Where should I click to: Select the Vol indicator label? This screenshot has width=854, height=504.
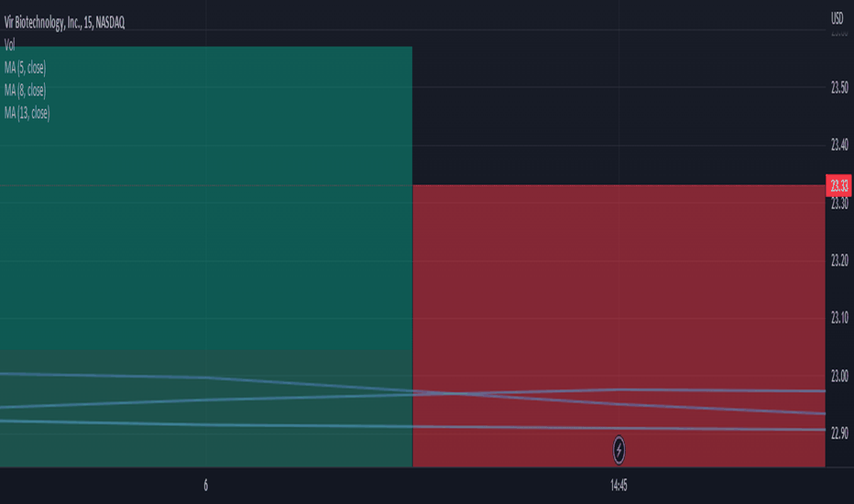[9, 45]
